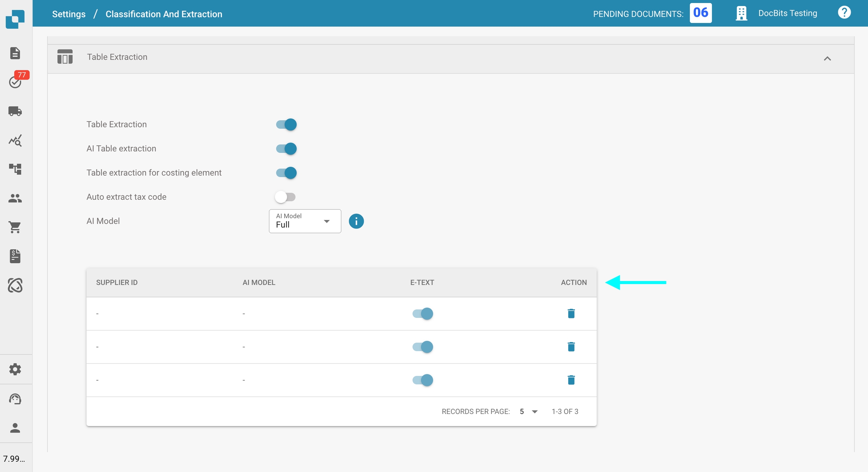Open tasks icon with 77 badge
868x472 pixels.
coord(15,81)
